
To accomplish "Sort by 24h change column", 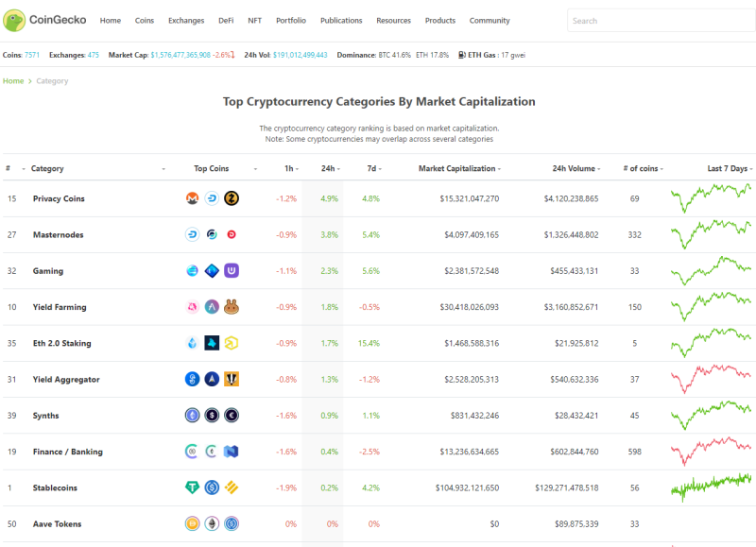I will [x=328, y=168].
